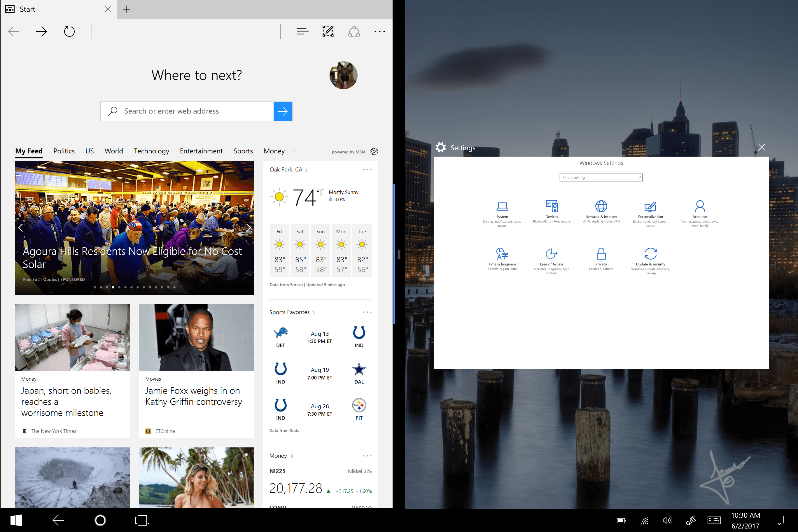The width and height of the screenshot is (798, 532).
Task: Select Saturday forecast tile
Action: 300,250
